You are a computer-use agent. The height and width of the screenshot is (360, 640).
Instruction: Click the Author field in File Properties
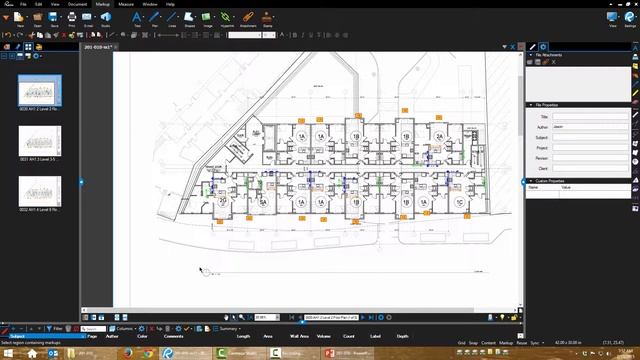point(591,127)
